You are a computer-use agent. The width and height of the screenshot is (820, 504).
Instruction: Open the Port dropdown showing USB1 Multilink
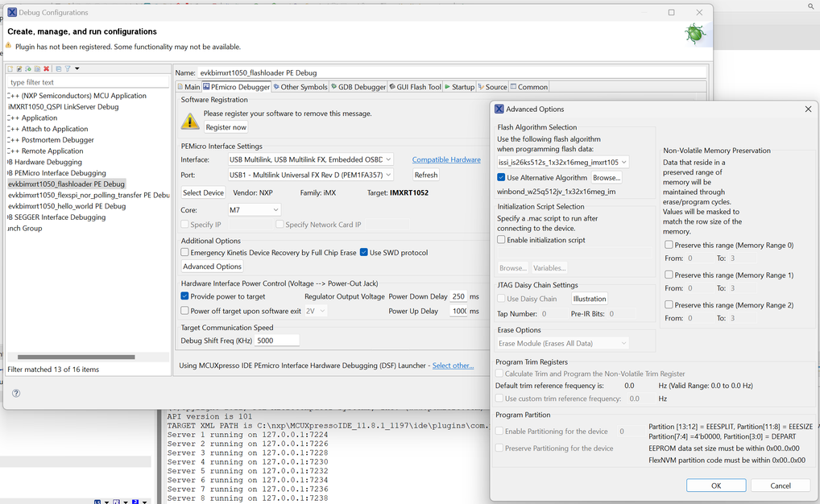pyautogui.click(x=310, y=175)
